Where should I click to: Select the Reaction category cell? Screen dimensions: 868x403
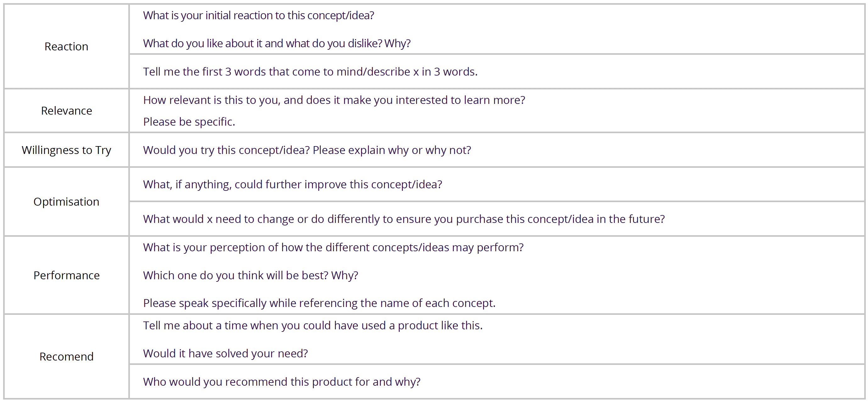tap(66, 46)
